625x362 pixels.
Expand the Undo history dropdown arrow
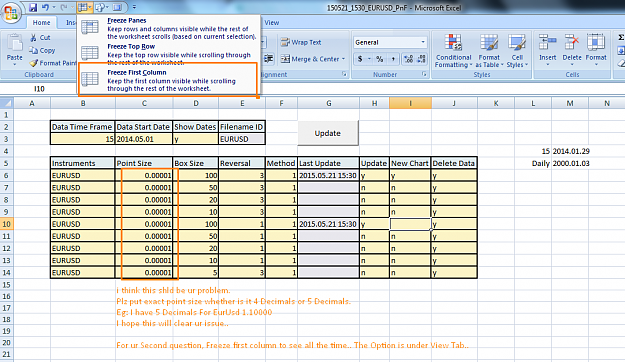tap(53, 7)
